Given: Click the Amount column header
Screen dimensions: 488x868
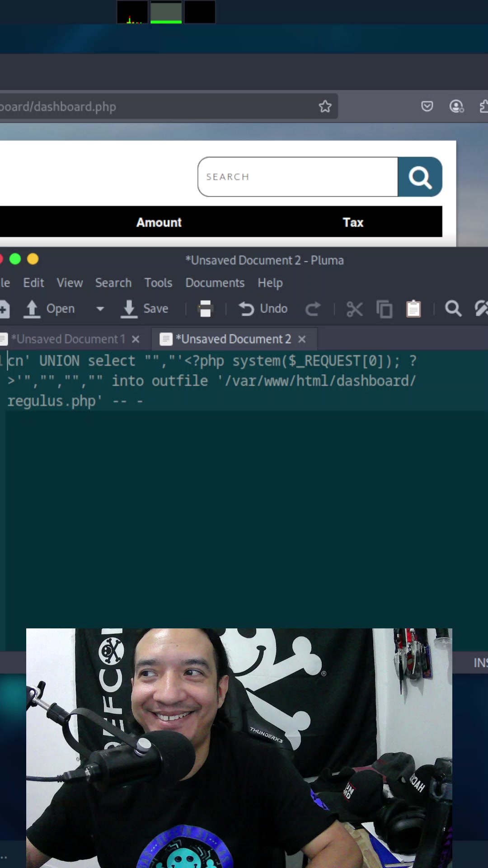Looking at the screenshot, I should [159, 222].
